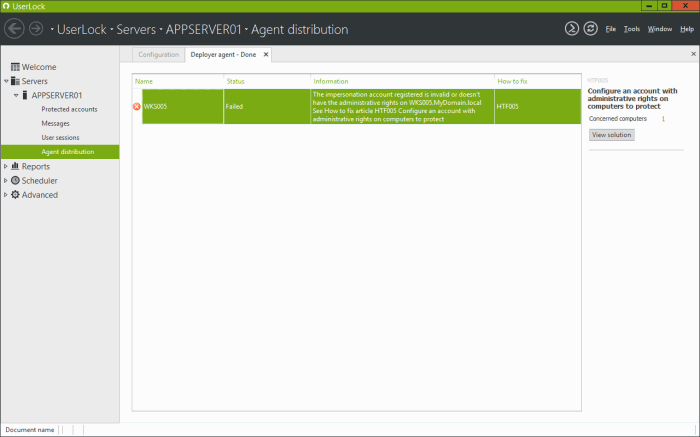Click the red error icon beside WKS005
Viewport: 700px width, 437px height.
pyautogui.click(x=137, y=106)
